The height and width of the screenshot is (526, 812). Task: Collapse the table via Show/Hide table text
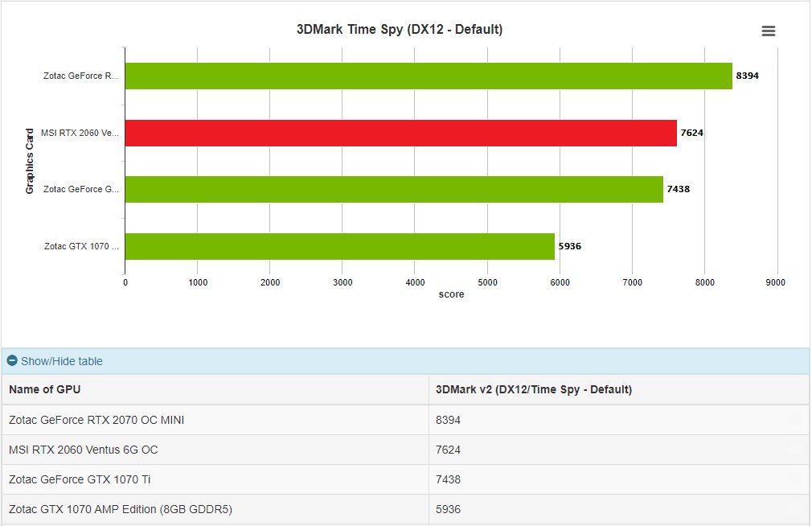pyautogui.click(x=62, y=361)
